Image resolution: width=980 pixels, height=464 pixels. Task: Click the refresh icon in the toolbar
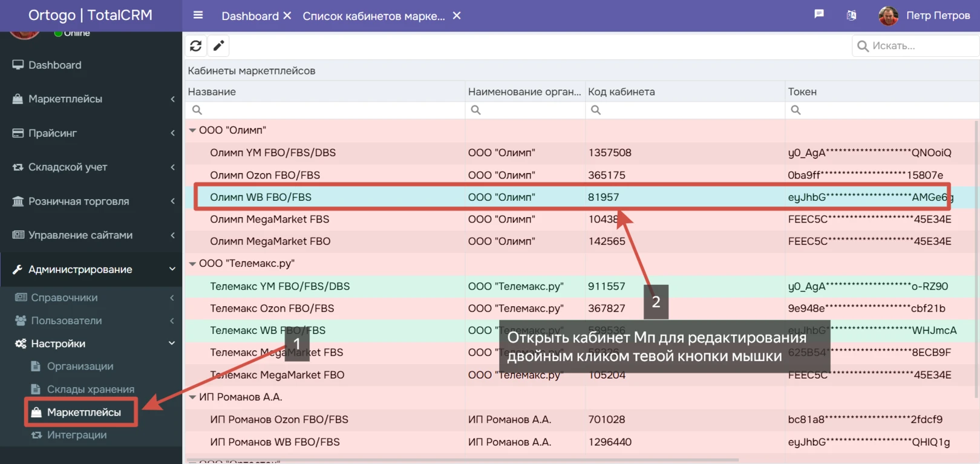pyautogui.click(x=195, y=46)
